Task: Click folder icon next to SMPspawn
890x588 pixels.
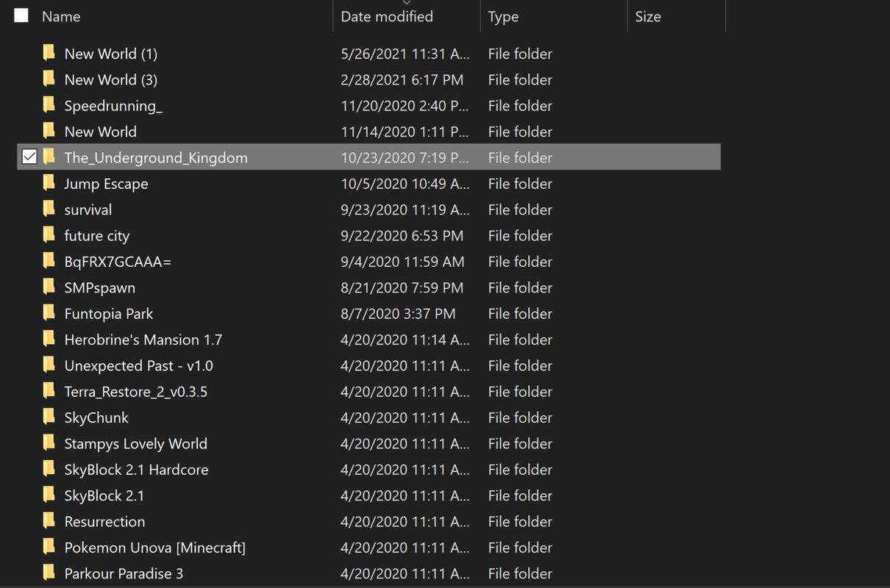Action: coord(49,287)
